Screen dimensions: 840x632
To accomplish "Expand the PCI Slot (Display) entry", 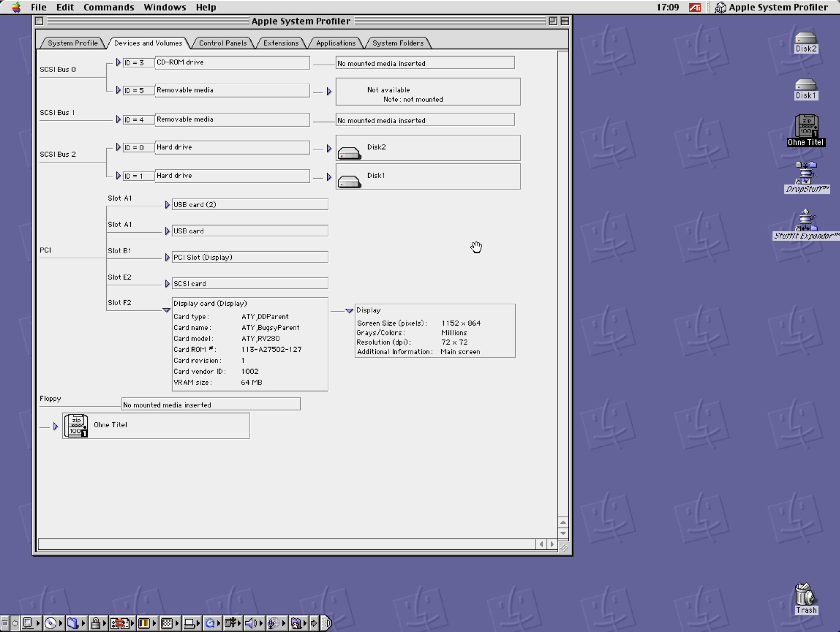I will coord(167,258).
